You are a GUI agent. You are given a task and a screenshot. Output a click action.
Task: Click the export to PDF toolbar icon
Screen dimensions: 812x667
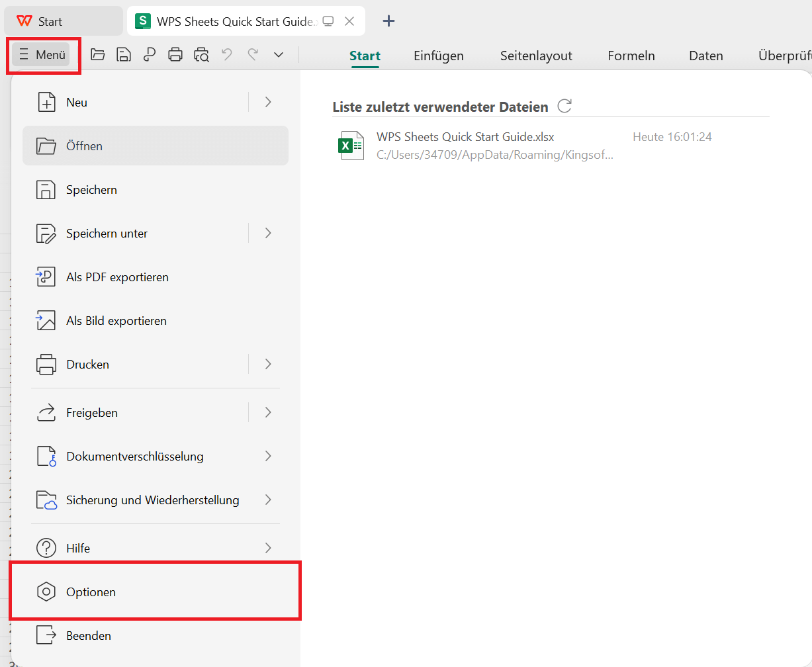(150, 55)
